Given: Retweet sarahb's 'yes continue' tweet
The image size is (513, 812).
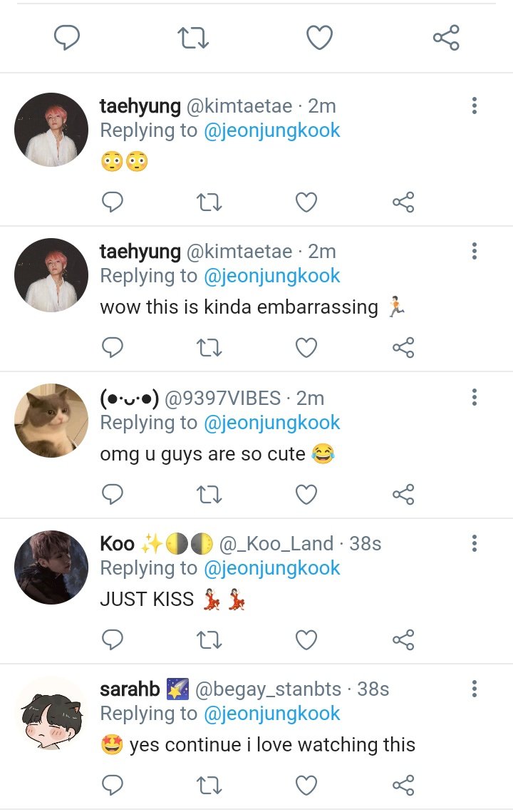Looking at the screenshot, I should (209, 785).
